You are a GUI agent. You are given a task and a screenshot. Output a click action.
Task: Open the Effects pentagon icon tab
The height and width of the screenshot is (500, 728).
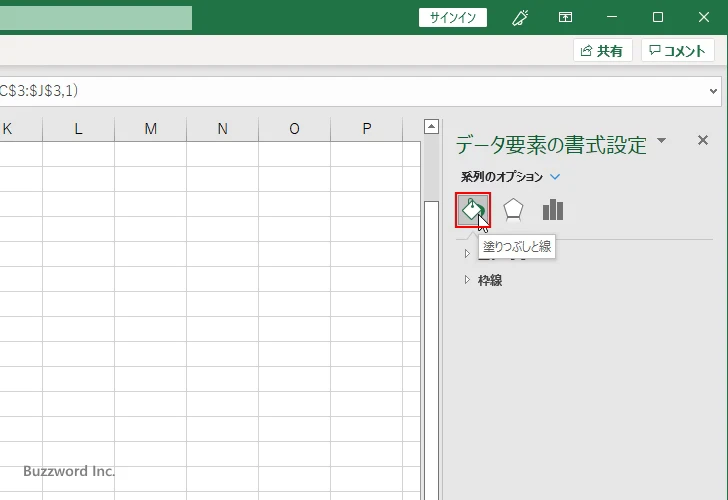513,210
